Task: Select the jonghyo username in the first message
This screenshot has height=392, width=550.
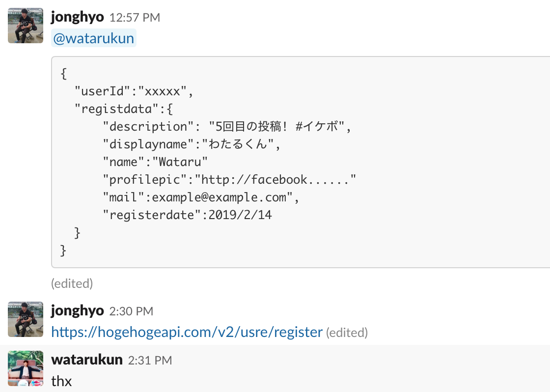Action: (x=77, y=16)
